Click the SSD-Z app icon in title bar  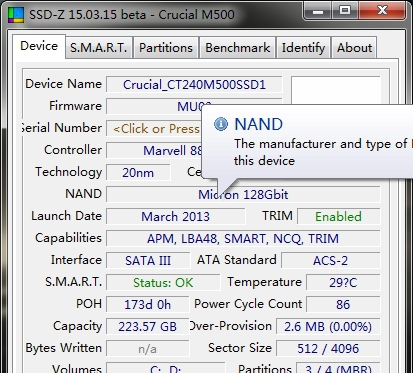[x=15, y=15]
